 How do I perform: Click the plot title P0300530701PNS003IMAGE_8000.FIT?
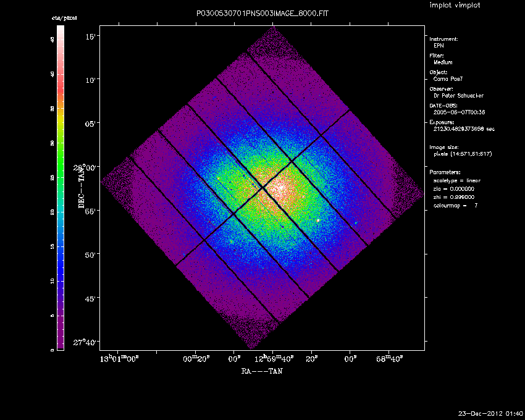(x=262, y=14)
